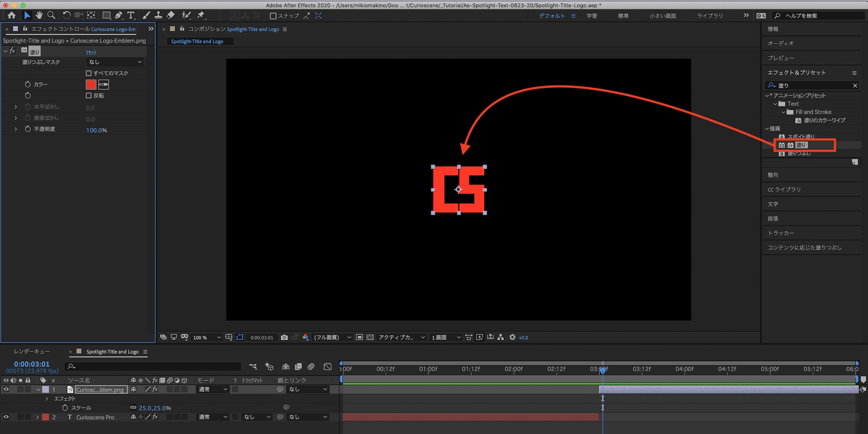Expand the 不透明度 property
This screenshot has height=434, width=868.
[x=16, y=129]
